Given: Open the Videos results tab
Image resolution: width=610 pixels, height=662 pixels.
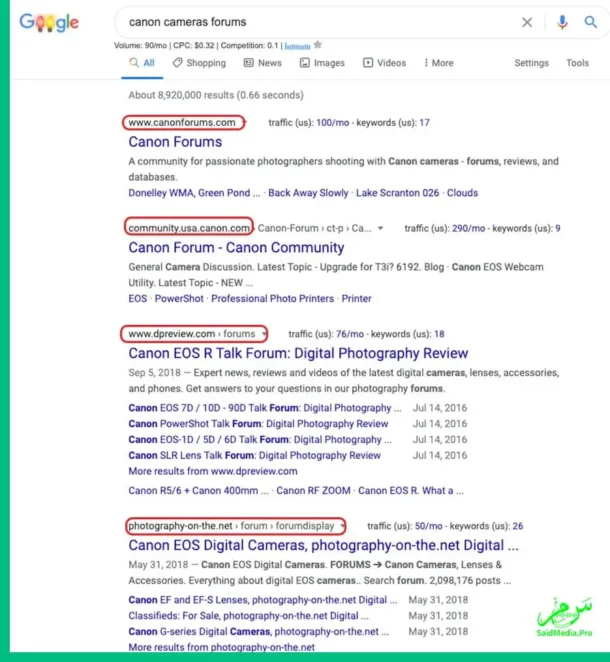Looking at the screenshot, I should click(384, 63).
